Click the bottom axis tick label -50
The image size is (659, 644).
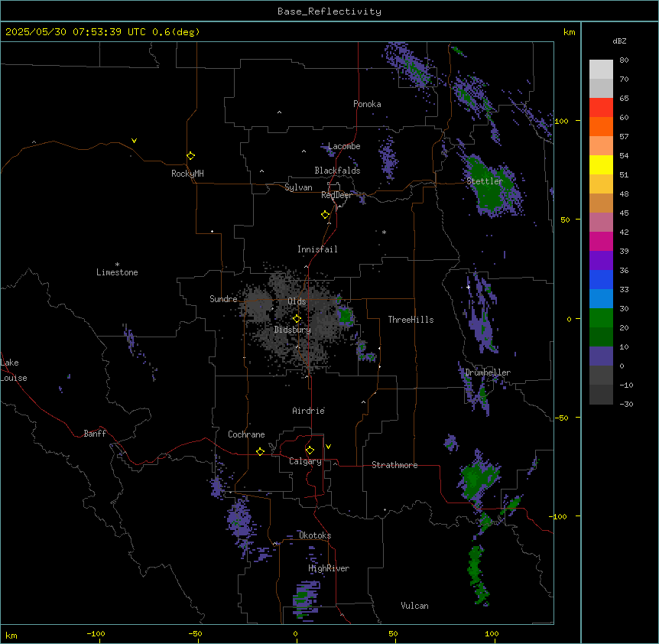(x=195, y=633)
